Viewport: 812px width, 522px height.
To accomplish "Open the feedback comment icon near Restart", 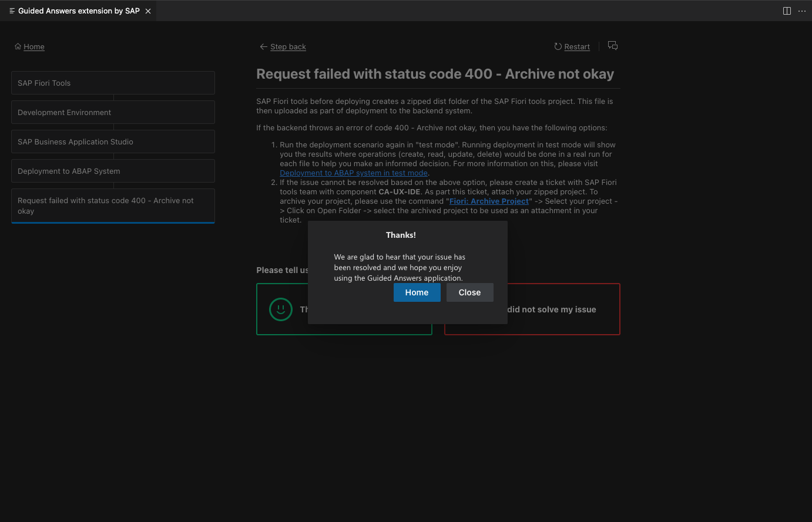I will click(612, 45).
